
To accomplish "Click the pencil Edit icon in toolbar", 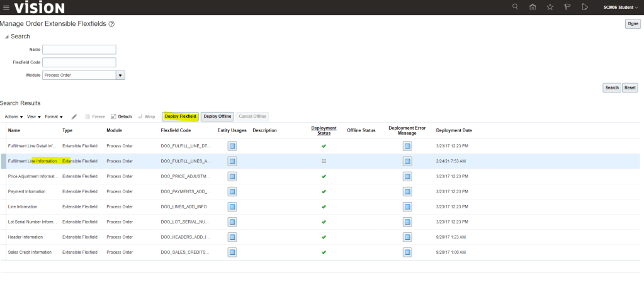I will pyautogui.click(x=74, y=116).
